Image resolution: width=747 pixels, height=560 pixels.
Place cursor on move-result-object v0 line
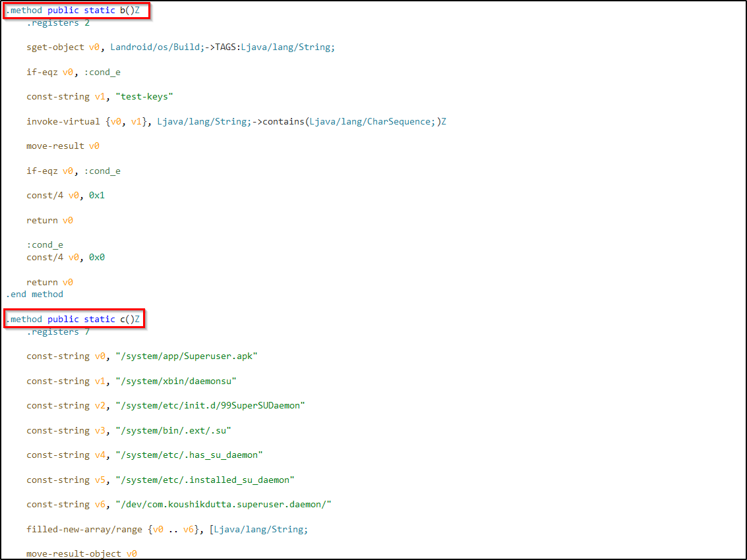(82, 554)
